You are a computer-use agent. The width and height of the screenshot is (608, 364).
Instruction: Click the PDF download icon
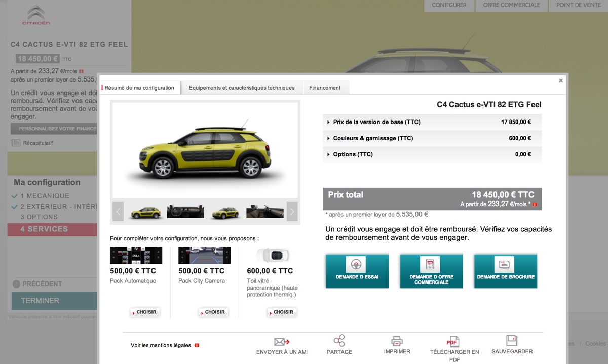pos(452,342)
